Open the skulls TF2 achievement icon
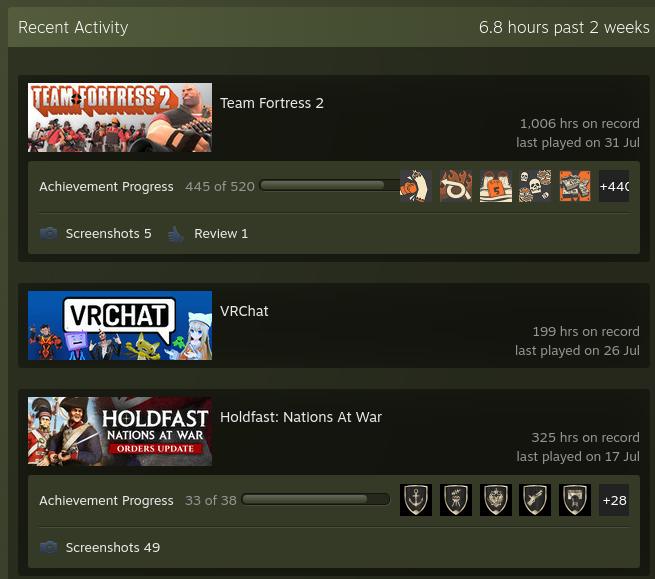Image resolution: width=655 pixels, height=579 pixels. click(x=535, y=186)
